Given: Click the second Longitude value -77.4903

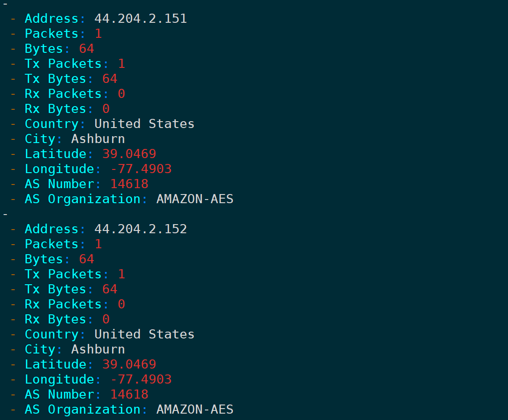Looking at the screenshot, I should 141,379.
